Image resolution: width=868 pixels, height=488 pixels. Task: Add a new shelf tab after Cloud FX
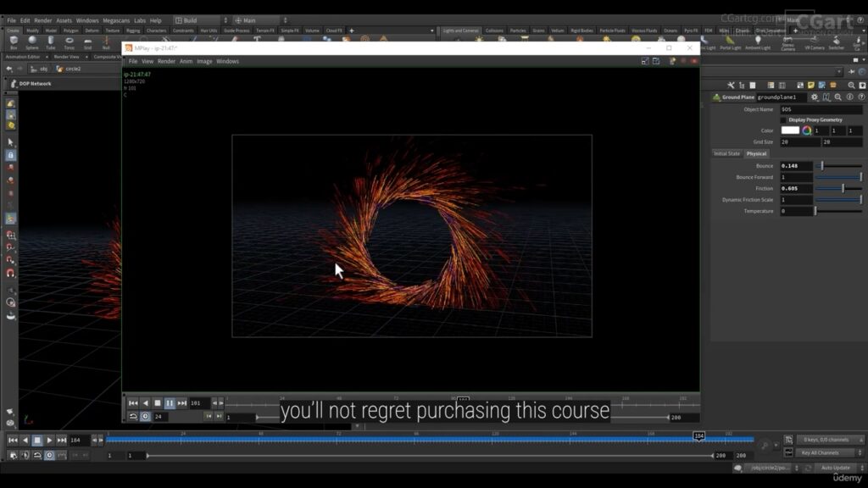pyautogui.click(x=352, y=30)
